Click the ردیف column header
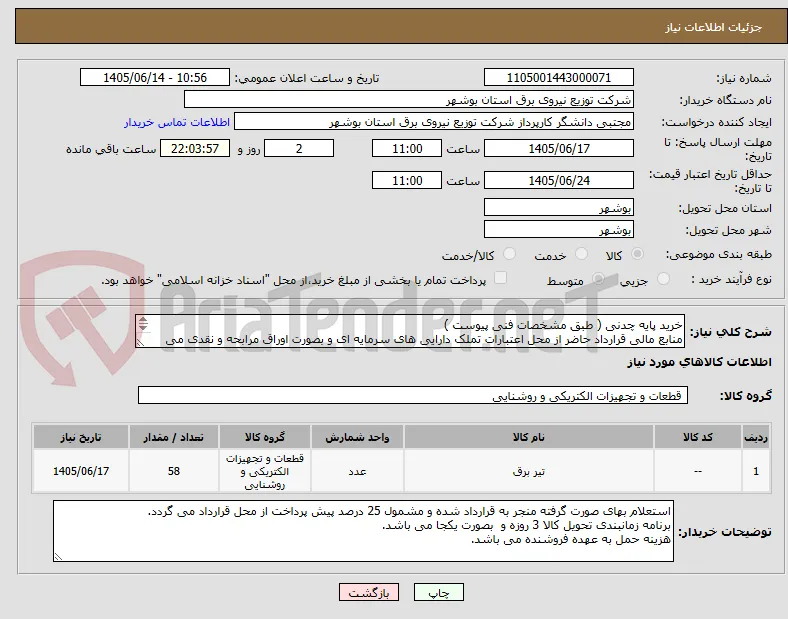788x619 pixels. coord(756,437)
